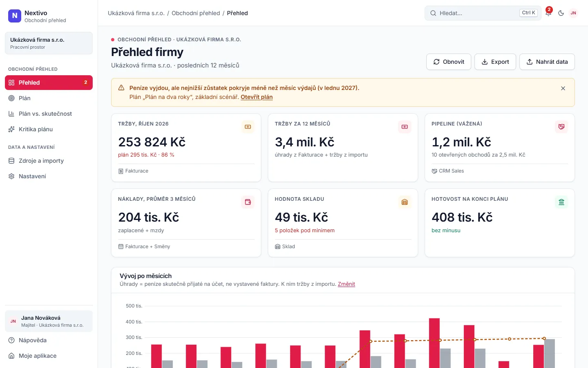Go to Moje aplikace
Screen dimensions: 588x368
point(49,356)
